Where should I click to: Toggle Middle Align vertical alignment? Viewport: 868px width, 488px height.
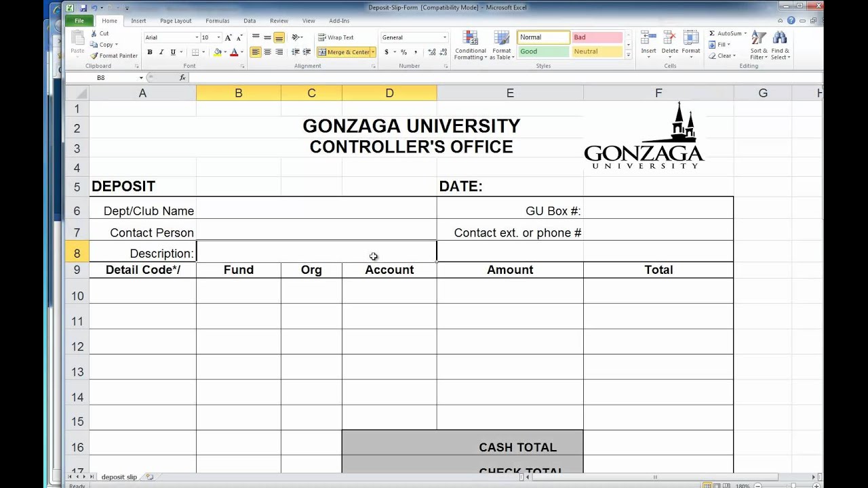[x=267, y=37]
